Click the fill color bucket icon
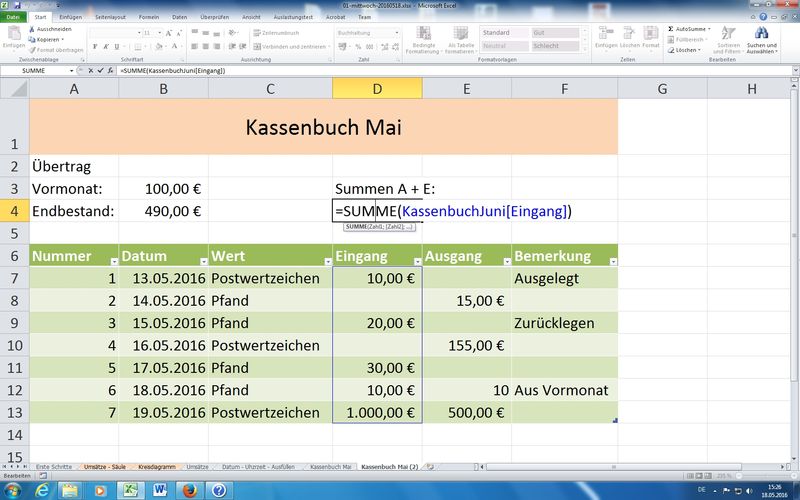The width and height of the screenshot is (800, 500). point(159,46)
